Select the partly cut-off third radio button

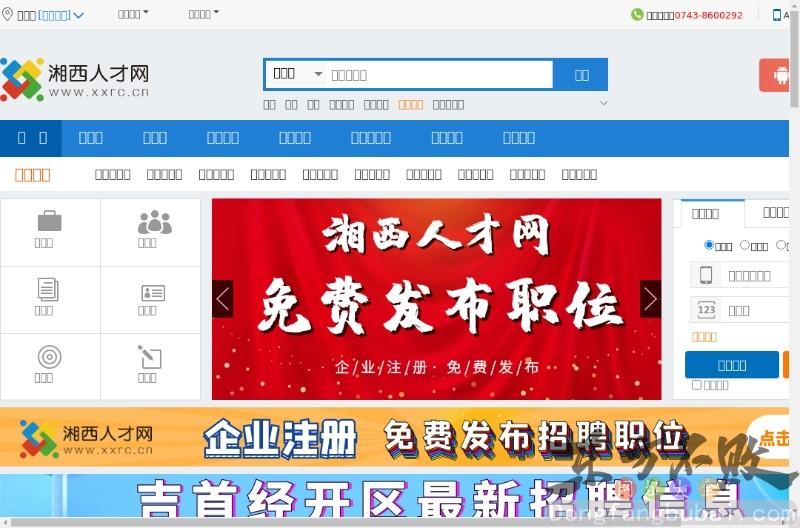781,245
